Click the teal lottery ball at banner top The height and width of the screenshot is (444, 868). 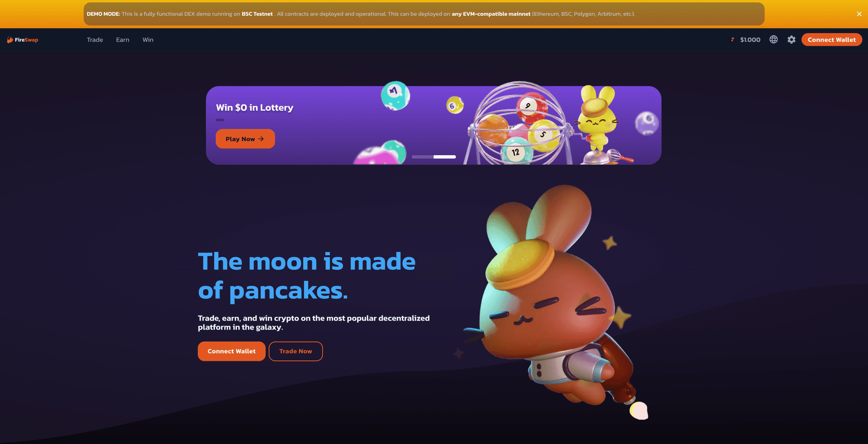click(395, 95)
